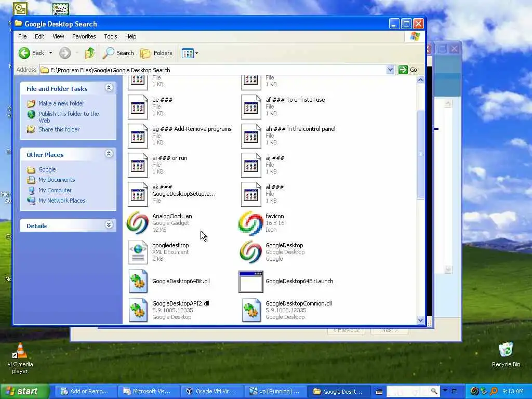Click the file list scroll down arrow
The image size is (532, 399).
(x=420, y=320)
